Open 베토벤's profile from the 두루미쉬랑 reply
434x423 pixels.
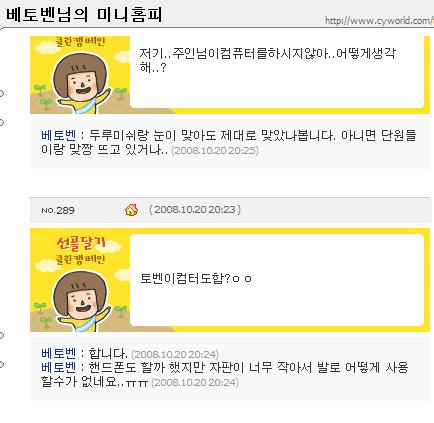[x=59, y=136]
